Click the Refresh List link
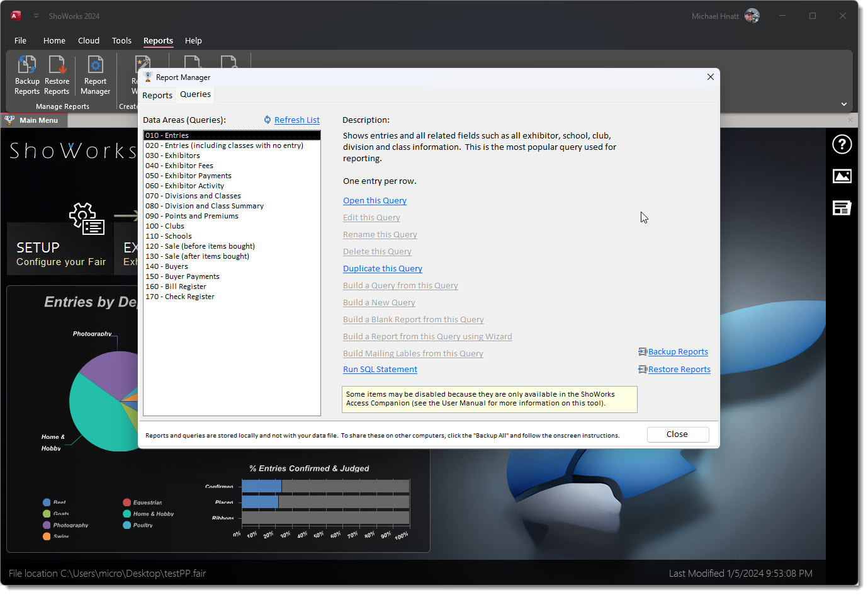 (296, 120)
